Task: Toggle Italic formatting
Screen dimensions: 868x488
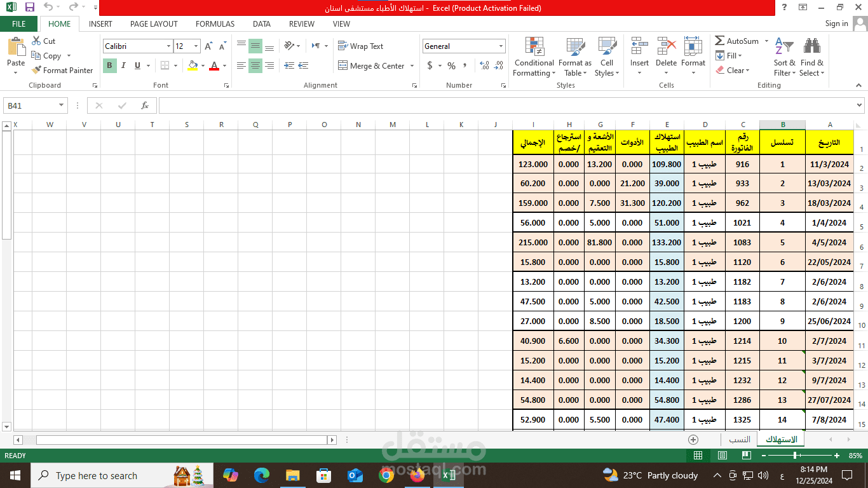Action: (x=123, y=65)
